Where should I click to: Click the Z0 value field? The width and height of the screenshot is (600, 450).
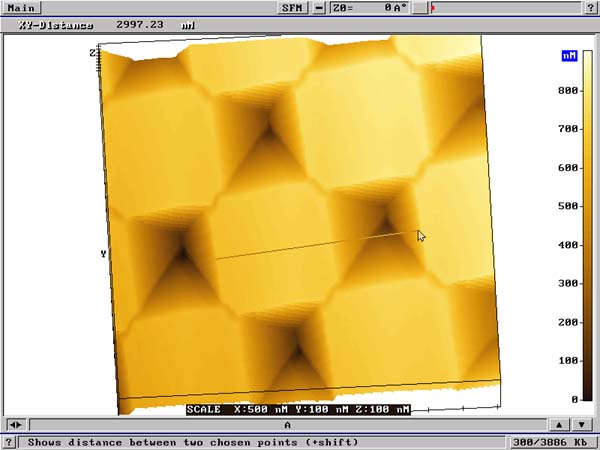tap(368, 7)
